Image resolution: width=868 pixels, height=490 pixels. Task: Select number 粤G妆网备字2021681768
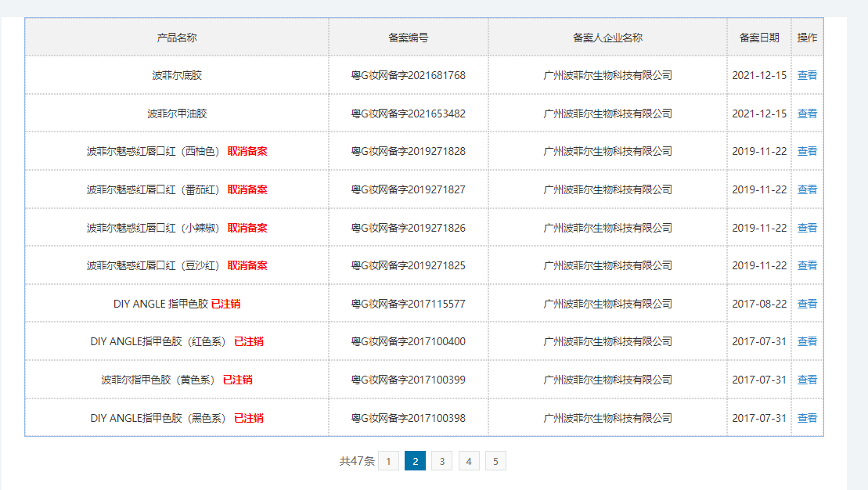coord(408,75)
